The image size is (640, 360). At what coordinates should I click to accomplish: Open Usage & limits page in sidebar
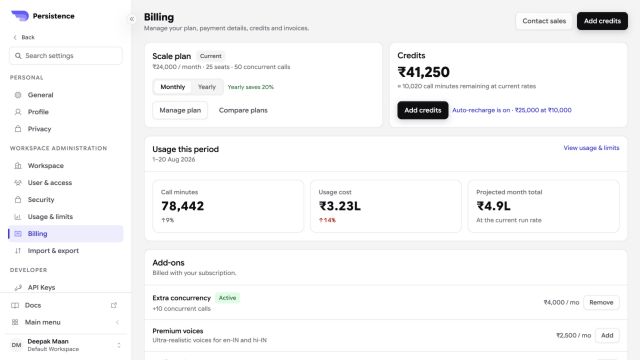pos(66,217)
